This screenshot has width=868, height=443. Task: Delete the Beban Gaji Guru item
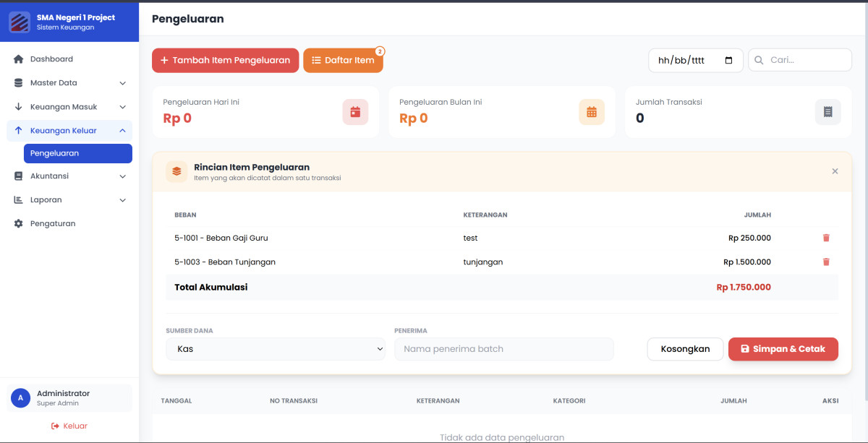pos(826,238)
